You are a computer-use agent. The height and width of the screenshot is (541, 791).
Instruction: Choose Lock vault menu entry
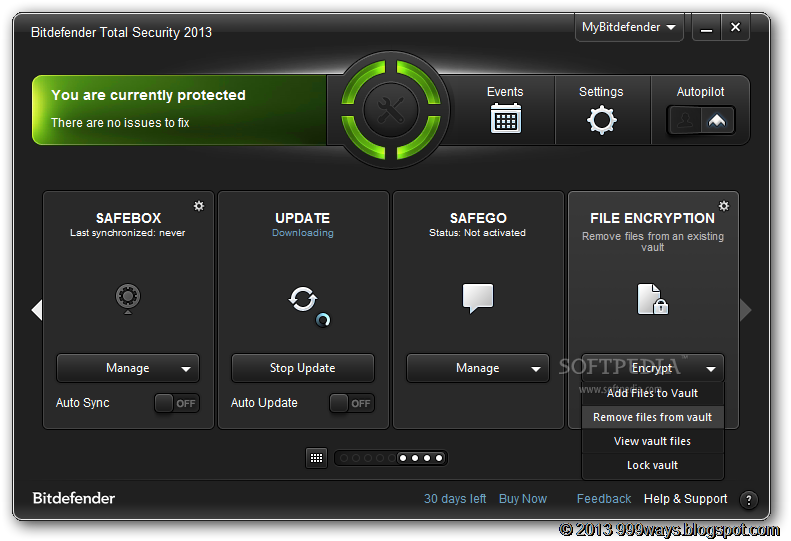(653, 465)
